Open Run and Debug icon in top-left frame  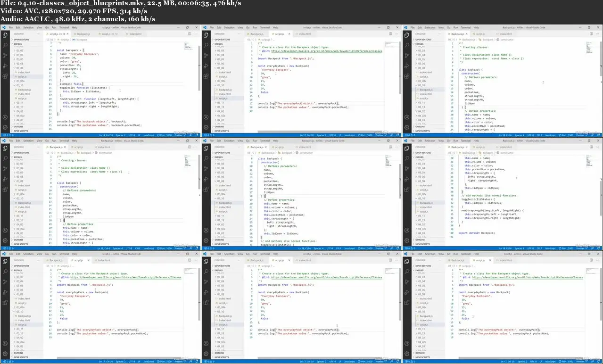pos(5,66)
